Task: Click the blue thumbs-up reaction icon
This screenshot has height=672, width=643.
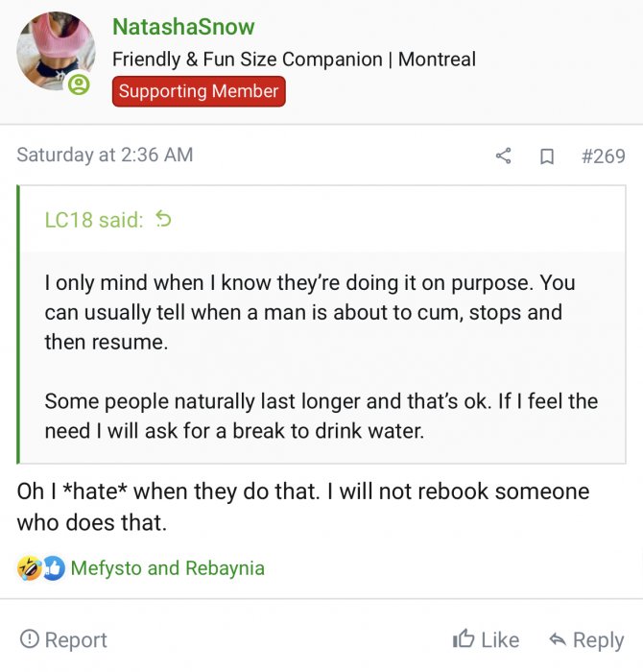Action: (x=53, y=568)
